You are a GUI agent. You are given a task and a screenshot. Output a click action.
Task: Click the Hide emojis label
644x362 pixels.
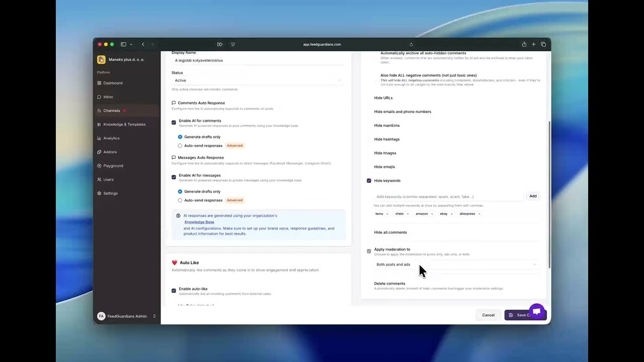pyautogui.click(x=384, y=167)
